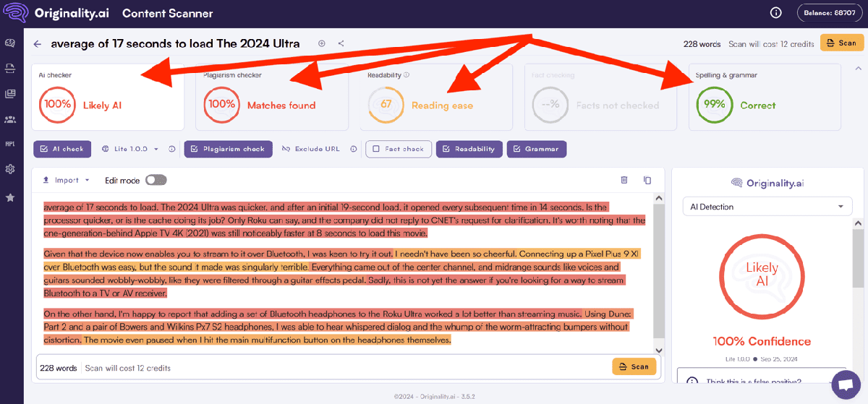Open the settings gear in the left sidebar

click(x=10, y=169)
